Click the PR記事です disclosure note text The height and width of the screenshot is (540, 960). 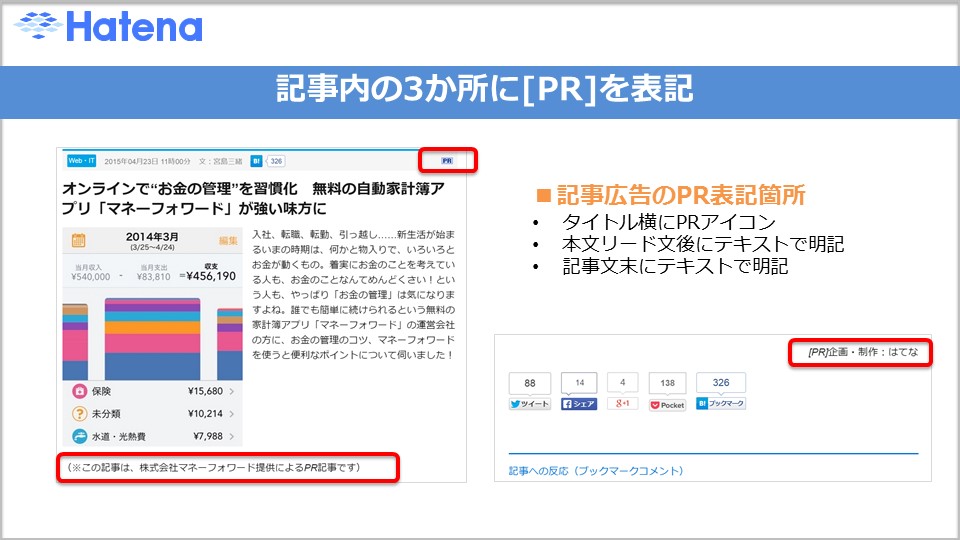coord(214,468)
